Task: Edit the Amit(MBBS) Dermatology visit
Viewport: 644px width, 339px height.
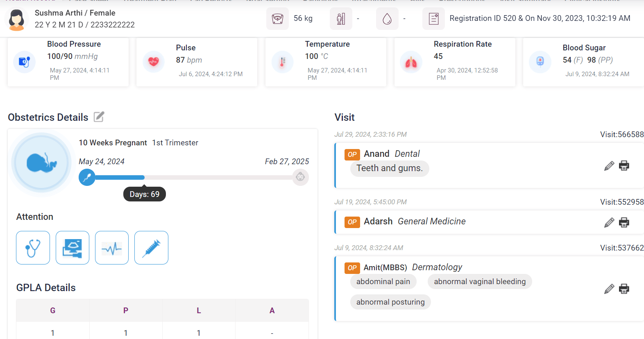Action: 609,289
